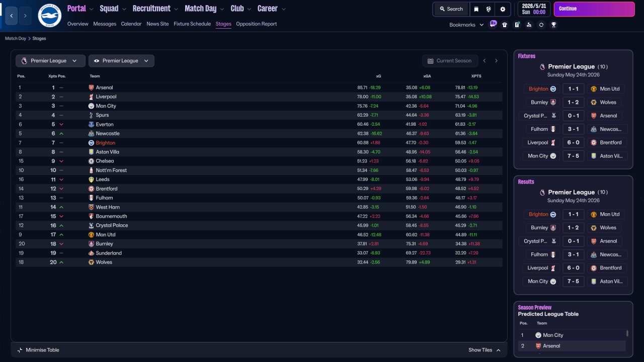This screenshot has height=362, width=644.
Task: Open the eye-icon Premier League view dropdown
Action: pyautogui.click(x=121, y=61)
